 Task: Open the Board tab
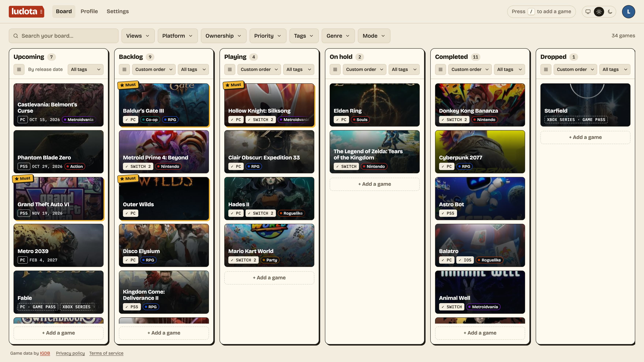pos(64,12)
